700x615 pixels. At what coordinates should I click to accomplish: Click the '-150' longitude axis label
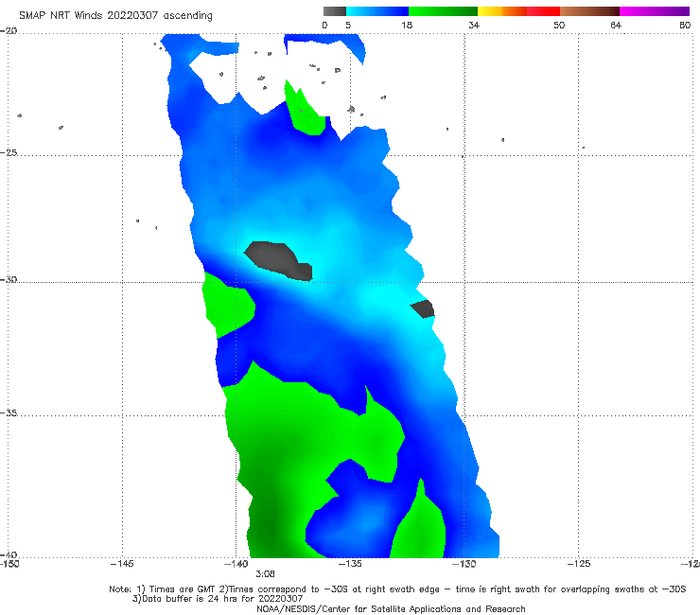9,564
